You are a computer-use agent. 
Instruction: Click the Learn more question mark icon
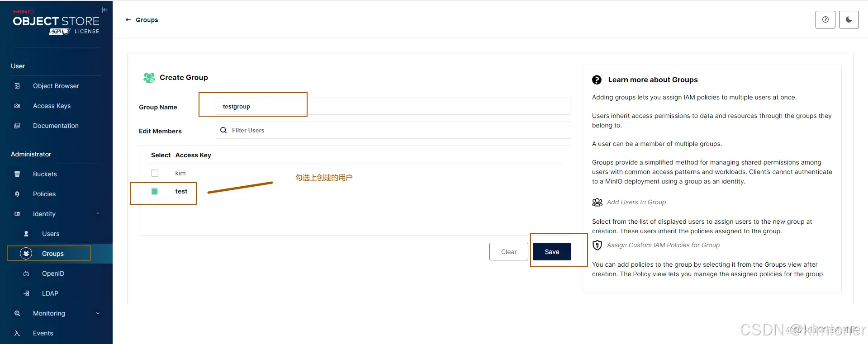(597, 80)
